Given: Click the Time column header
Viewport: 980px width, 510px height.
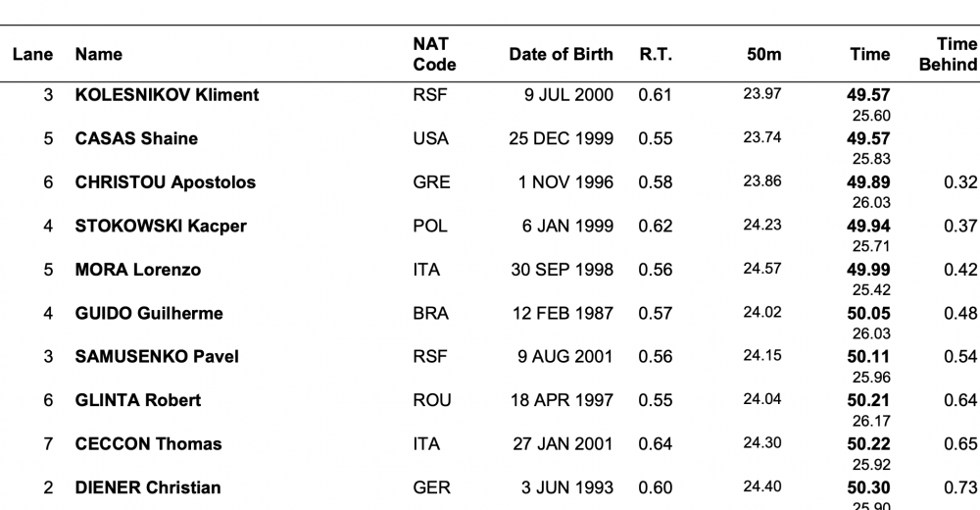Looking at the screenshot, I should coord(870,55).
